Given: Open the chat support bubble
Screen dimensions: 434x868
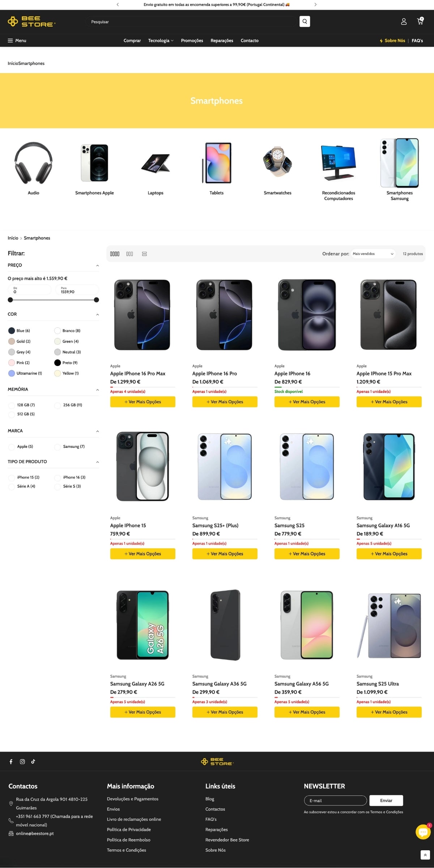Looking at the screenshot, I should (x=423, y=832).
